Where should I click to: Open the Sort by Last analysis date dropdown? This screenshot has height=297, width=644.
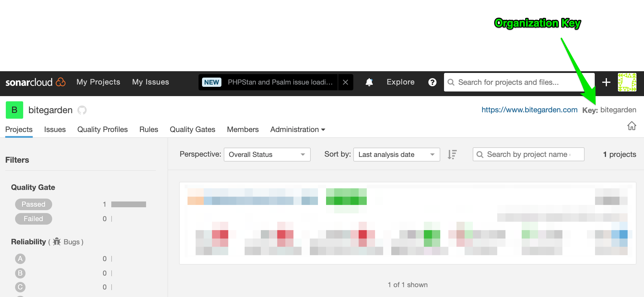396,155
